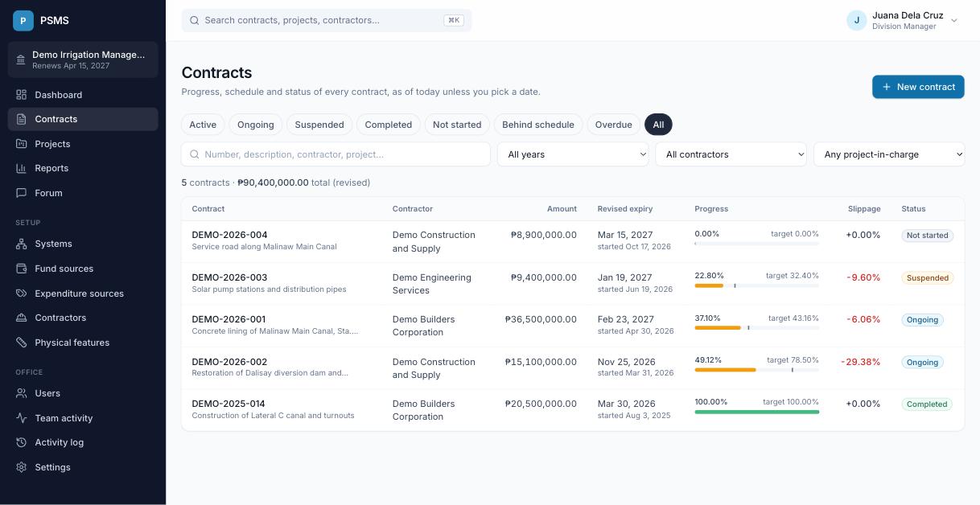Image resolution: width=980 pixels, height=505 pixels.
Task: Click the New contract button
Action: click(x=918, y=87)
